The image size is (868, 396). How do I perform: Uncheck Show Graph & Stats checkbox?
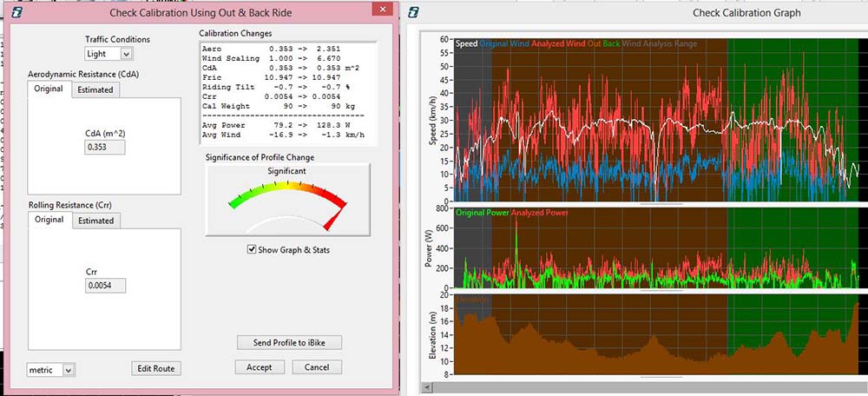click(x=253, y=250)
